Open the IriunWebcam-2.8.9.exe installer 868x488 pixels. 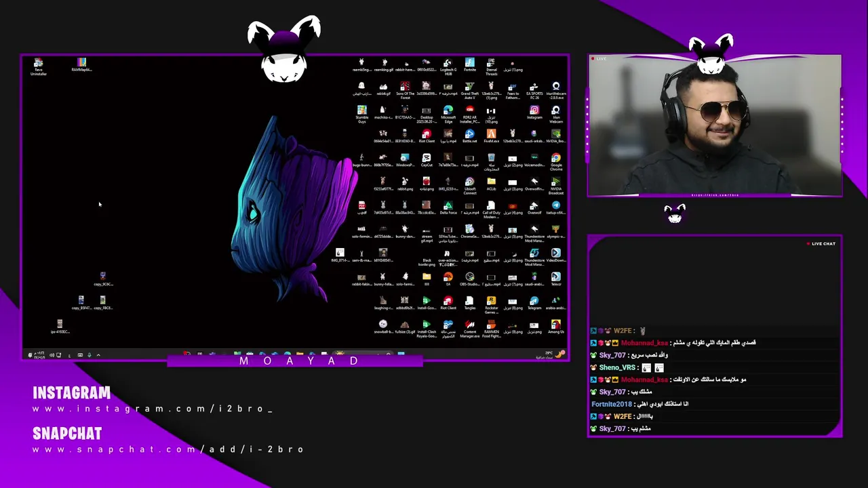click(556, 91)
